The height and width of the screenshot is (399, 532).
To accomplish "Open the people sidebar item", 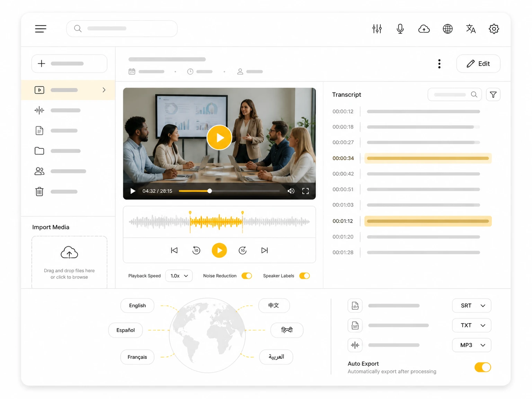I will (68, 171).
